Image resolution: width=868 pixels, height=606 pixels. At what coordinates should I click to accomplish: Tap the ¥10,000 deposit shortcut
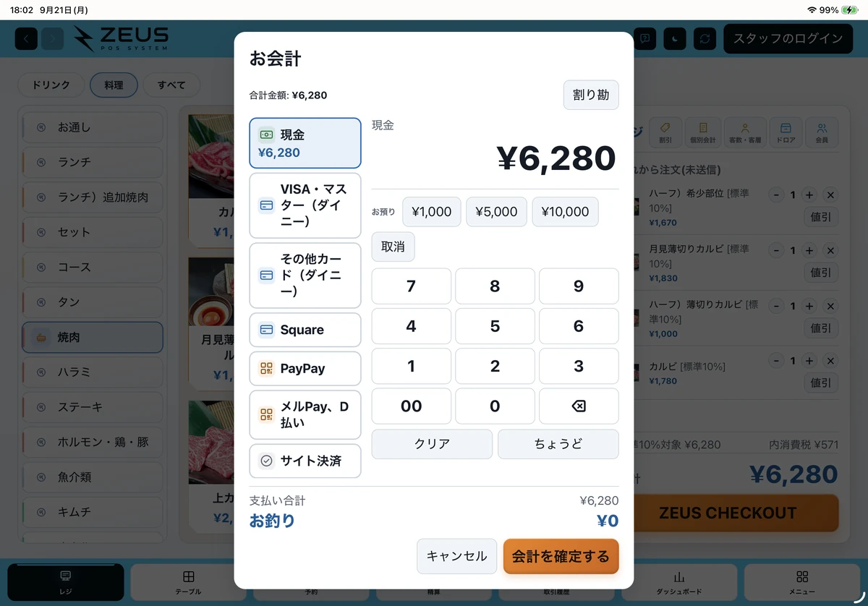(565, 212)
